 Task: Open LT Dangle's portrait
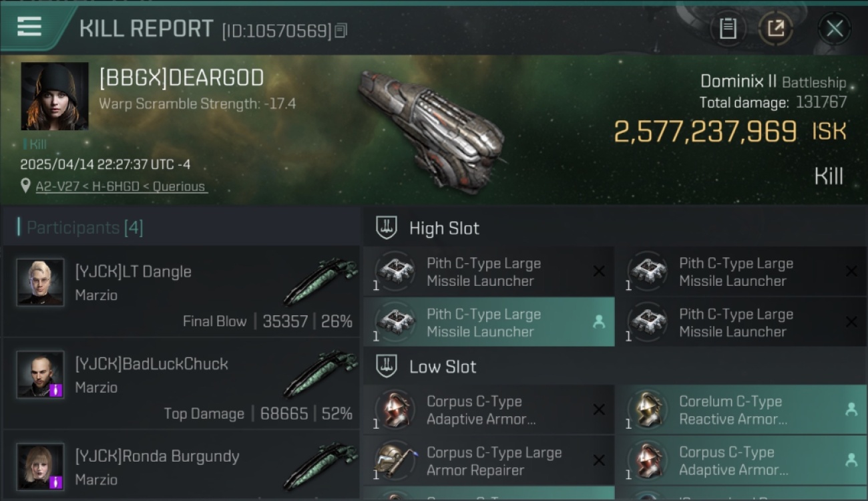click(40, 283)
